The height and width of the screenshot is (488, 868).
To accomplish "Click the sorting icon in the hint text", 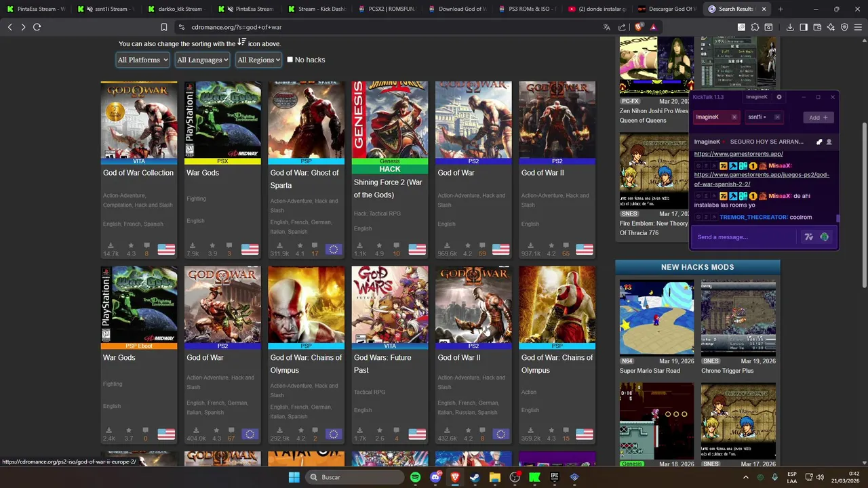I will tap(241, 42).
